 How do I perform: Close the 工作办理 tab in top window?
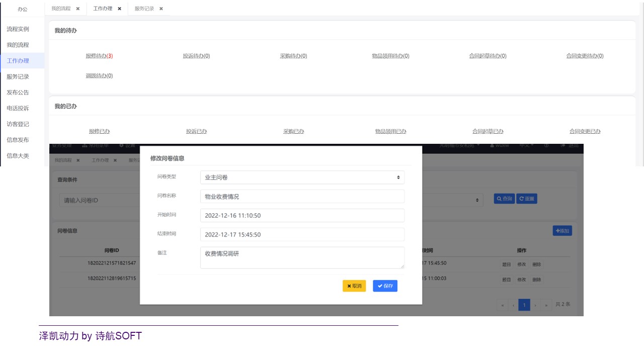pyautogui.click(x=119, y=9)
